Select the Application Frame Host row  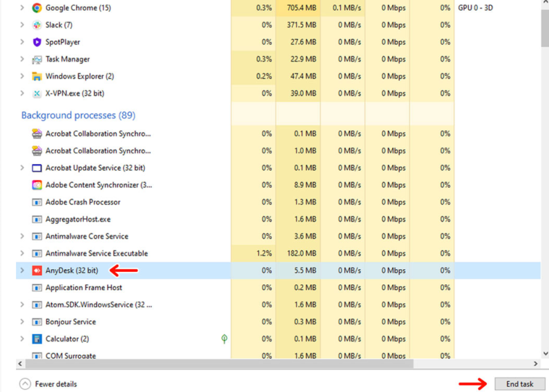coord(278,287)
